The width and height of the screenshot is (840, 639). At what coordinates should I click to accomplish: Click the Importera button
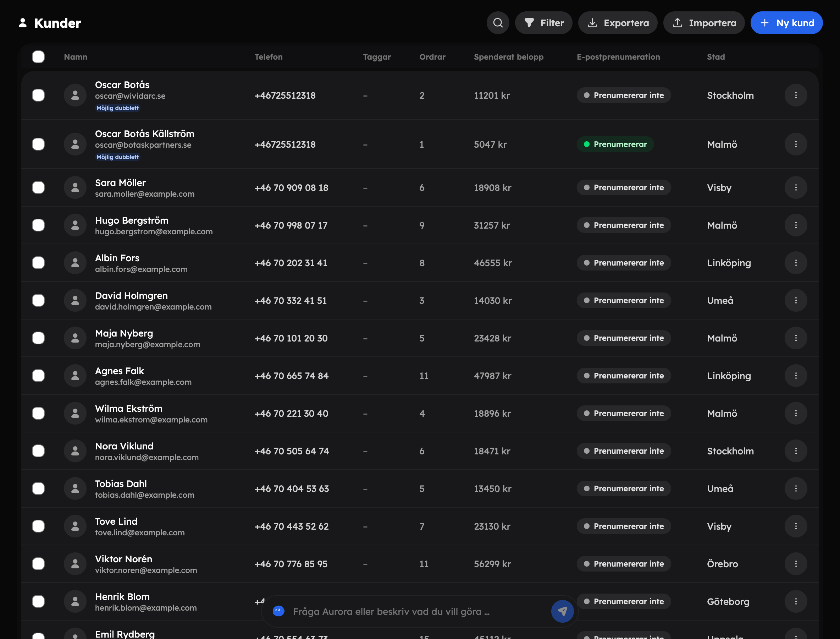tap(704, 23)
